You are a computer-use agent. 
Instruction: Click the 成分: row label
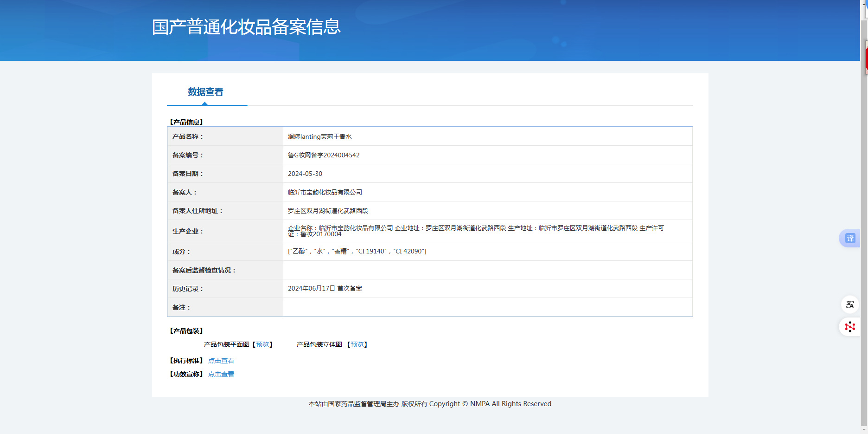pyautogui.click(x=181, y=252)
